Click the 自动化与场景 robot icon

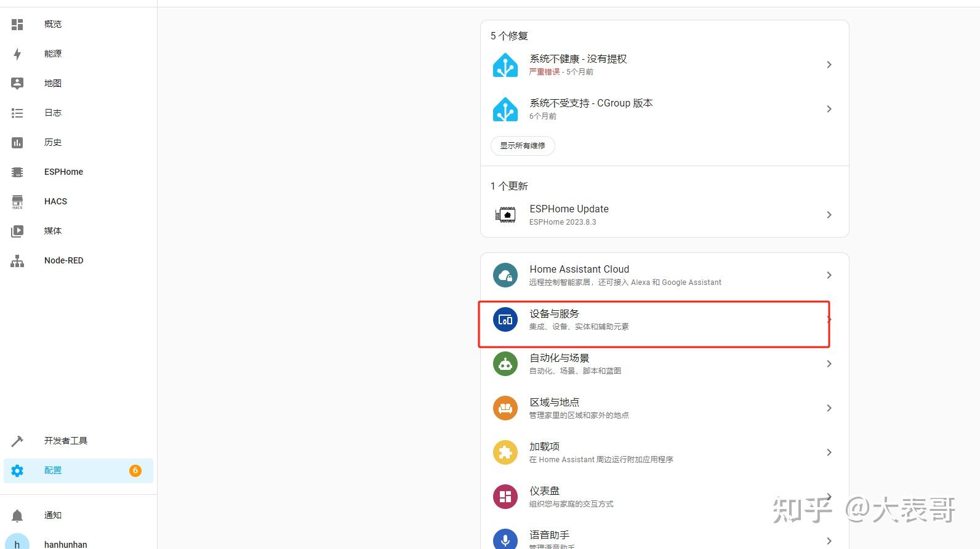[x=505, y=364]
